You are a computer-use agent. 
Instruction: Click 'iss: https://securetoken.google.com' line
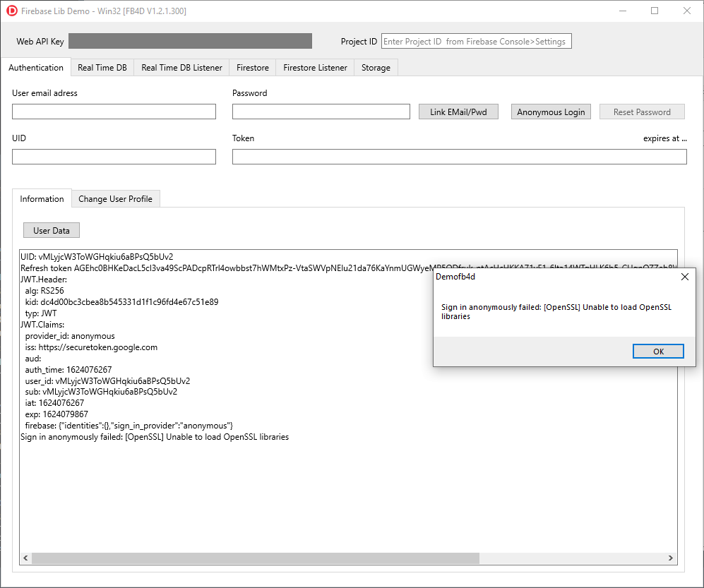click(91, 347)
